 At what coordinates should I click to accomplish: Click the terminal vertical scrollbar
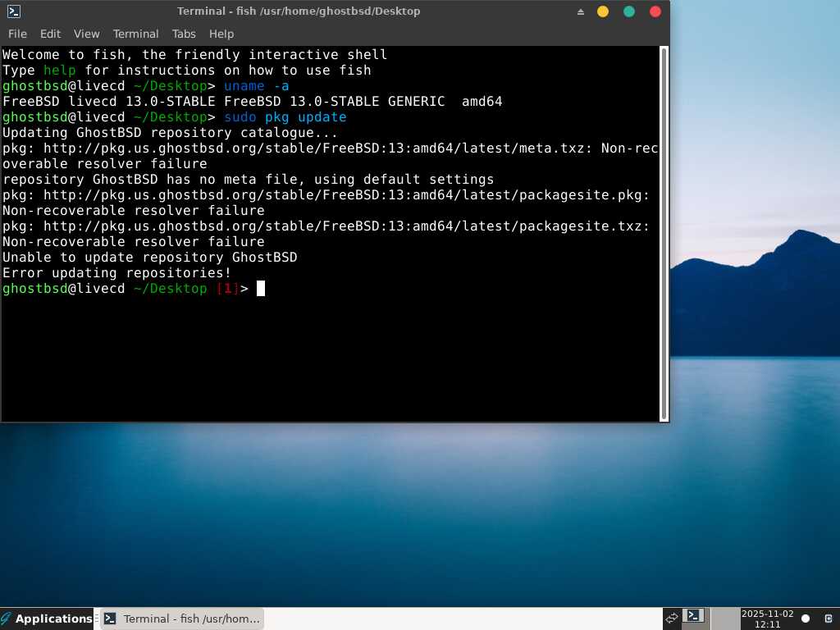664,234
